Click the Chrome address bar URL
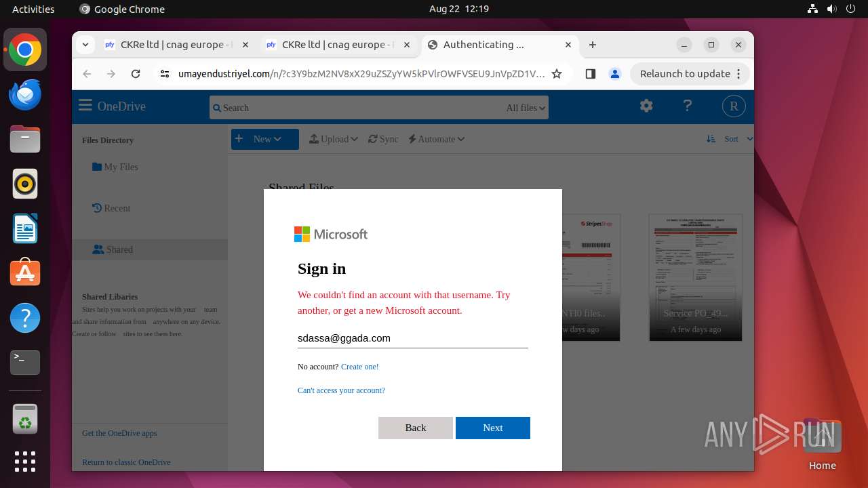The width and height of the screenshot is (868, 488). (x=361, y=74)
